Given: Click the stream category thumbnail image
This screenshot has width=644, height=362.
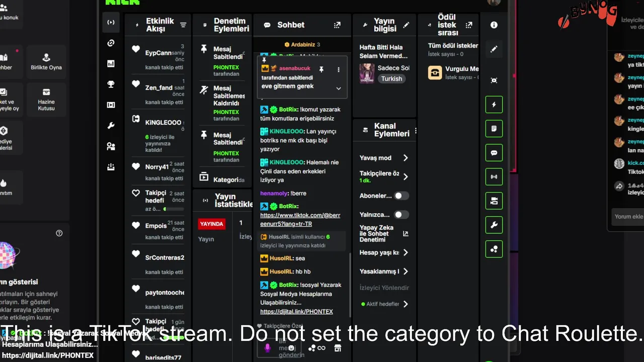Looking at the screenshot, I should (x=367, y=73).
